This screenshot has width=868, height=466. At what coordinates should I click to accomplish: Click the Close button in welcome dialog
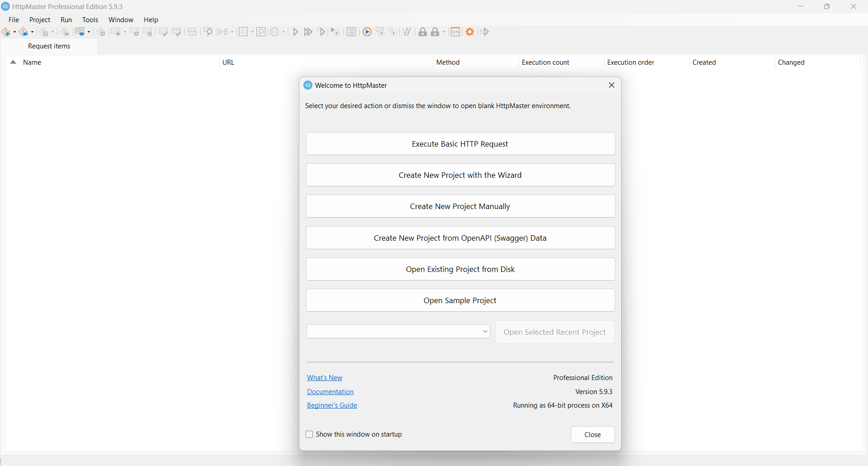point(593,434)
